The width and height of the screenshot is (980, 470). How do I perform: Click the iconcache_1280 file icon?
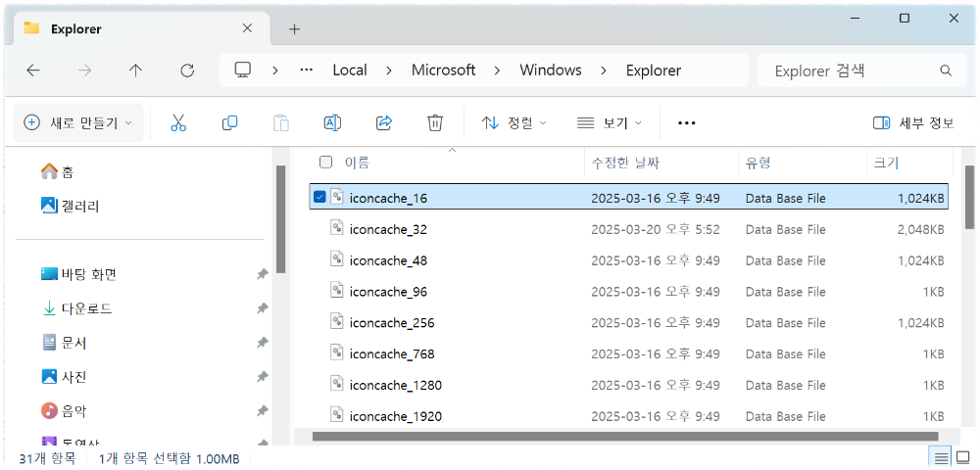tap(337, 385)
